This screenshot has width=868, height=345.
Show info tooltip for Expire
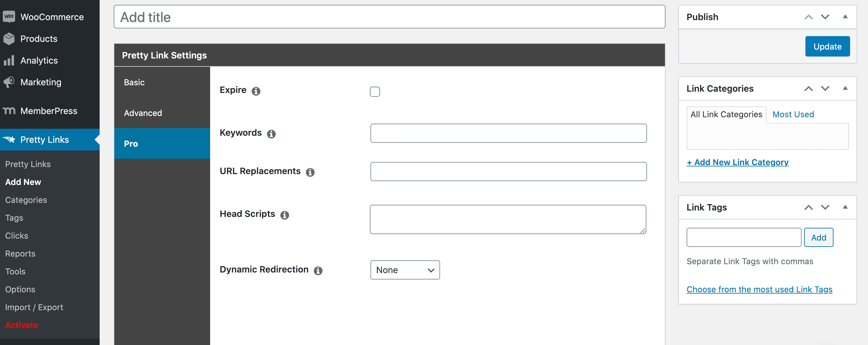(256, 91)
